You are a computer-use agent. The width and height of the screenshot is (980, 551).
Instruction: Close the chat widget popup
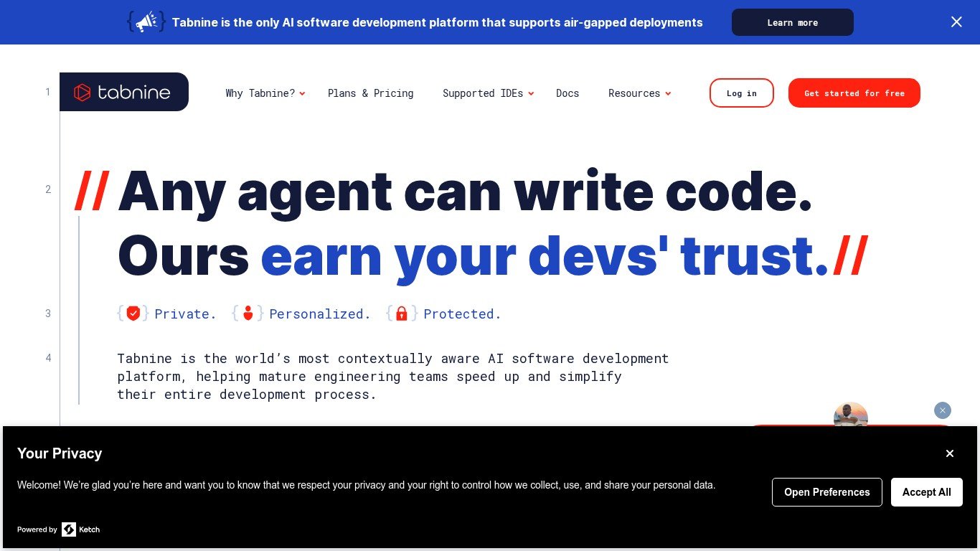coord(942,410)
